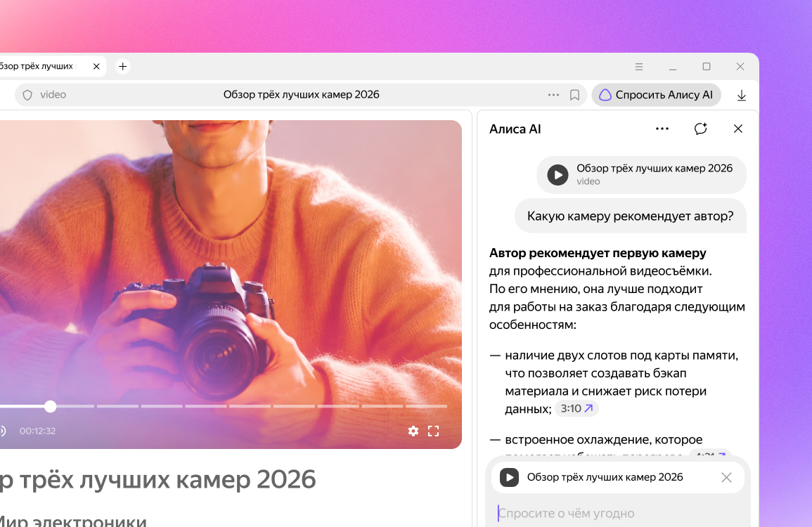The width and height of the screenshot is (812, 527).
Task: Open downloads with the download arrow icon
Action: (742, 96)
